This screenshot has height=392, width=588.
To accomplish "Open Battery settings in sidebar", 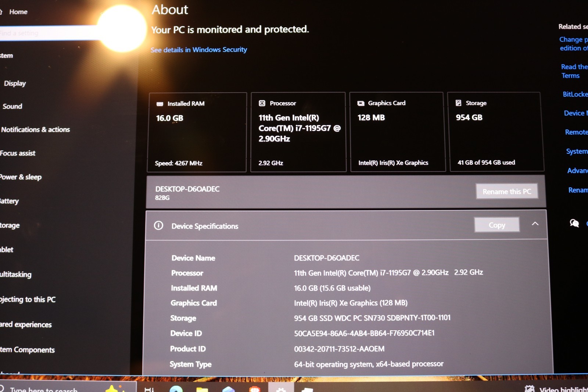I will point(9,201).
